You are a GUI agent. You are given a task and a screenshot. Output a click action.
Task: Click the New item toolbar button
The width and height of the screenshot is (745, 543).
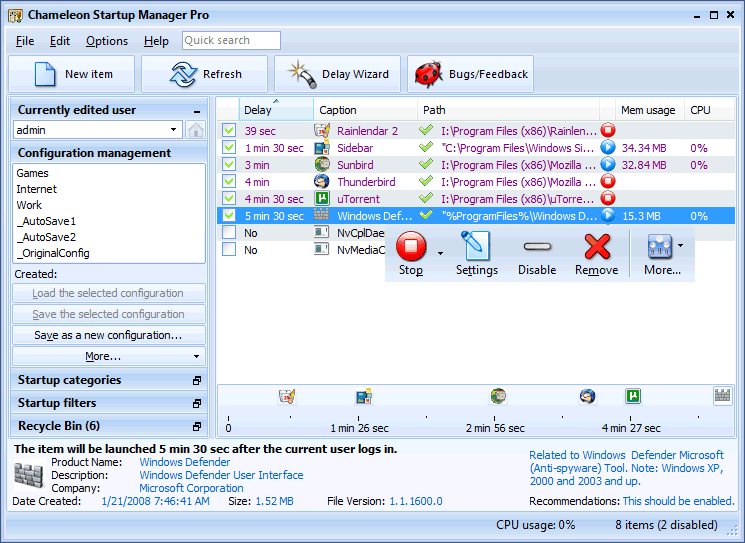(x=72, y=74)
